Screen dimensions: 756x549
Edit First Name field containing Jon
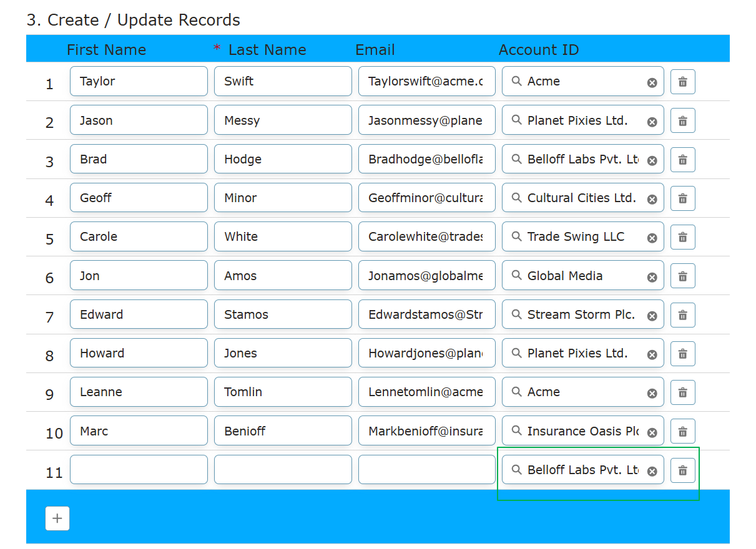pos(139,276)
